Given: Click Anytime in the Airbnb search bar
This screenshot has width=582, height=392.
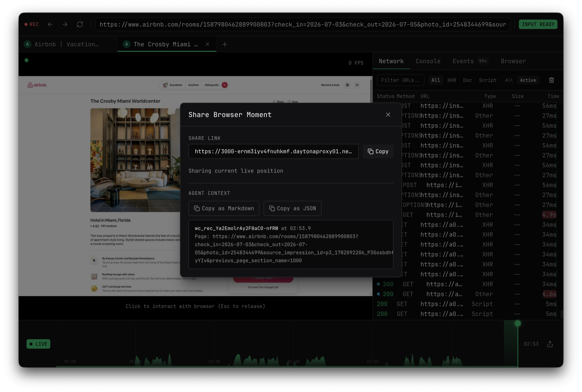Looking at the screenshot, I should tap(193, 85).
